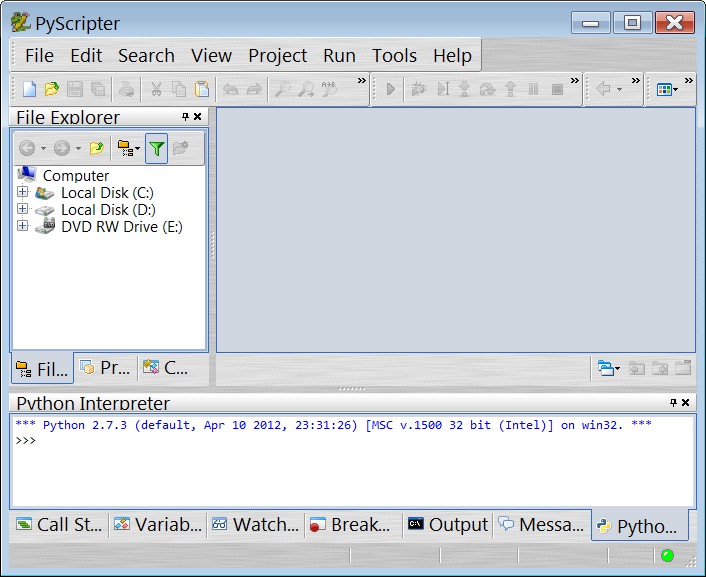The height and width of the screenshot is (577, 706).
Task: Switch to the Call Stack tab
Action: (59, 525)
